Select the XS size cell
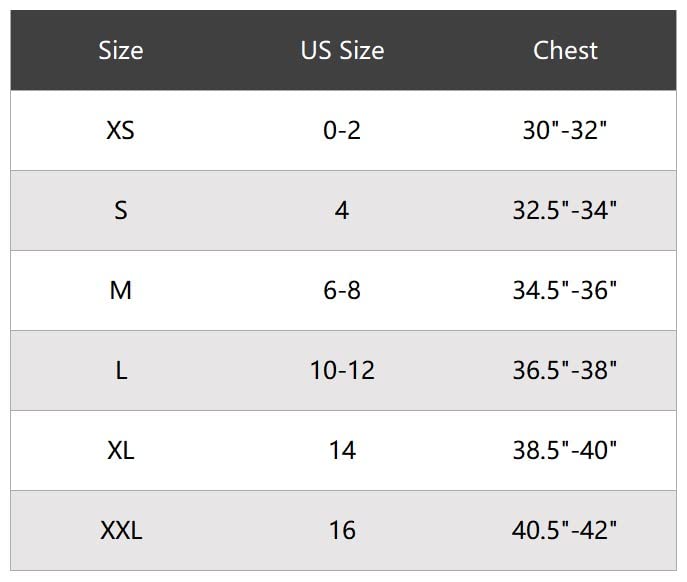The image size is (687, 582). click(121, 131)
